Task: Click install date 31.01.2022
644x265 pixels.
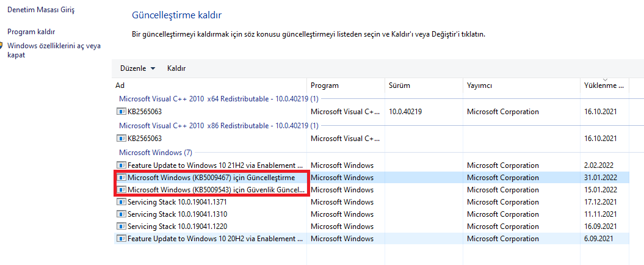Action: pos(601,178)
